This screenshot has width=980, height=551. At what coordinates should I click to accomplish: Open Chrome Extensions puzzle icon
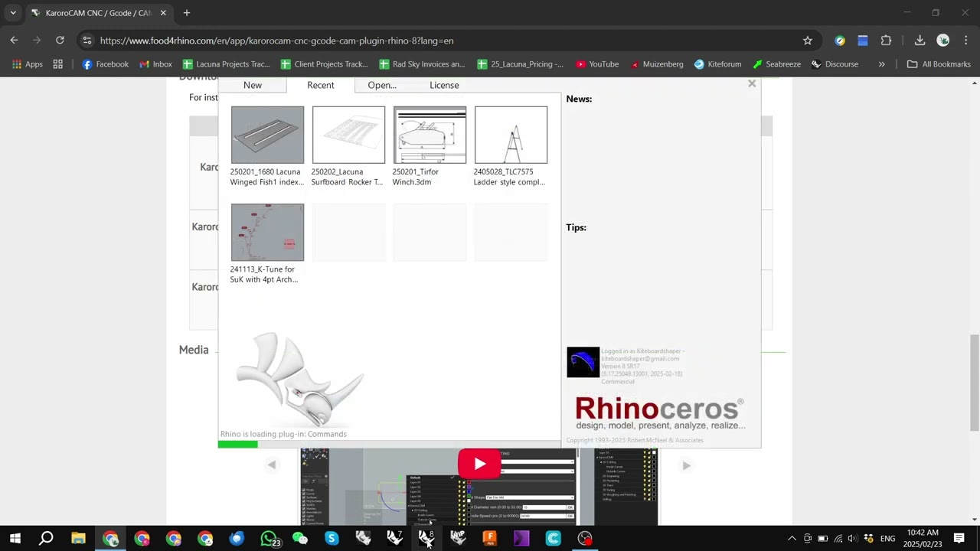[886, 41]
